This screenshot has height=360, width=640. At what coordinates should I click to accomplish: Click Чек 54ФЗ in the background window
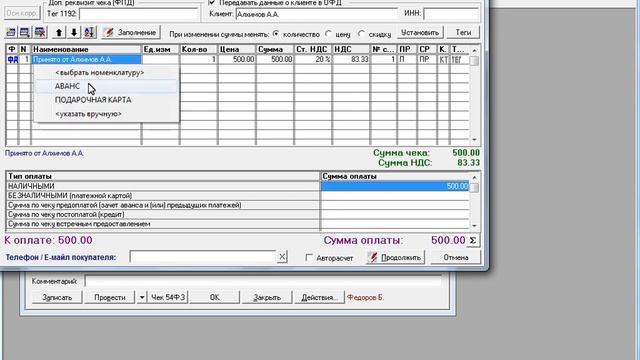tap(168, 298)
